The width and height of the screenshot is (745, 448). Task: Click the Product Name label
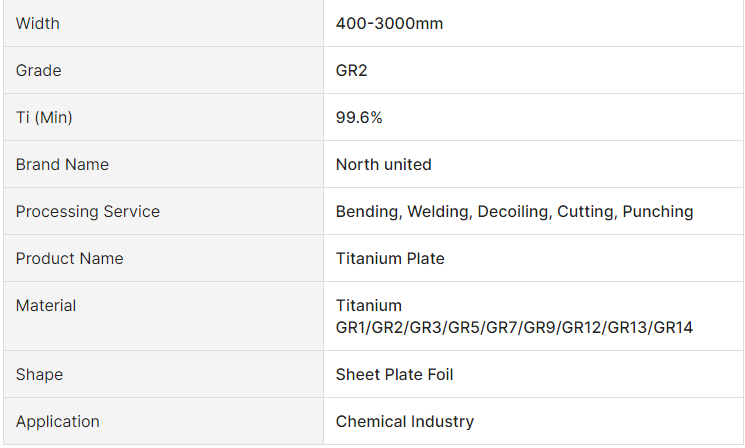click(70, 258)
